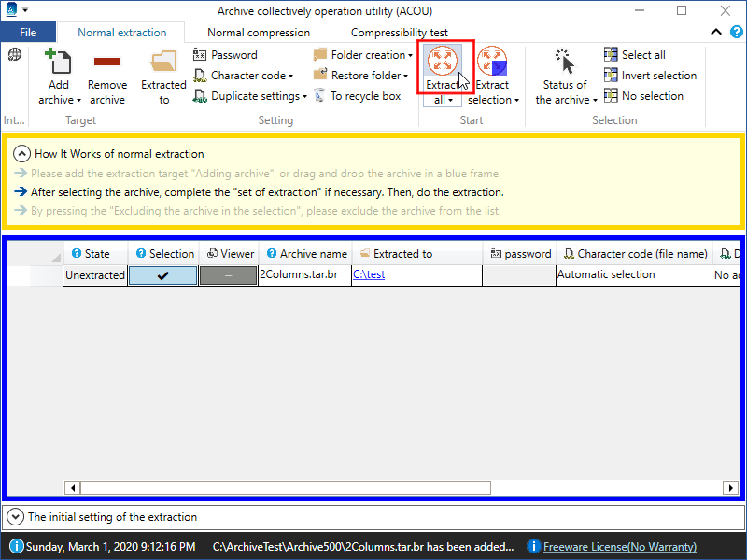The height and width of the screenshot is (560, 747).
Task: Click the Remove archive icon
Action: coord(107,63)
